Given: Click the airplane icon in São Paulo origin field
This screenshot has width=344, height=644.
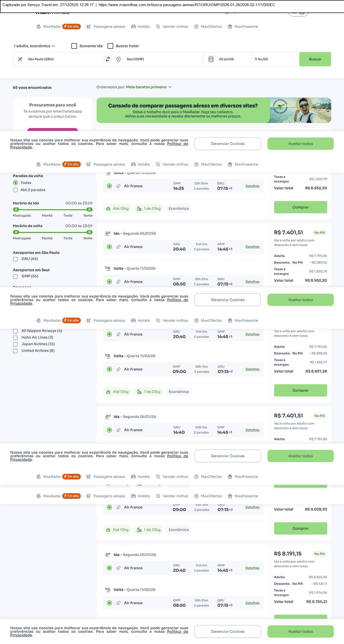Looking at the screenshot, I should [x=20, y=59].
